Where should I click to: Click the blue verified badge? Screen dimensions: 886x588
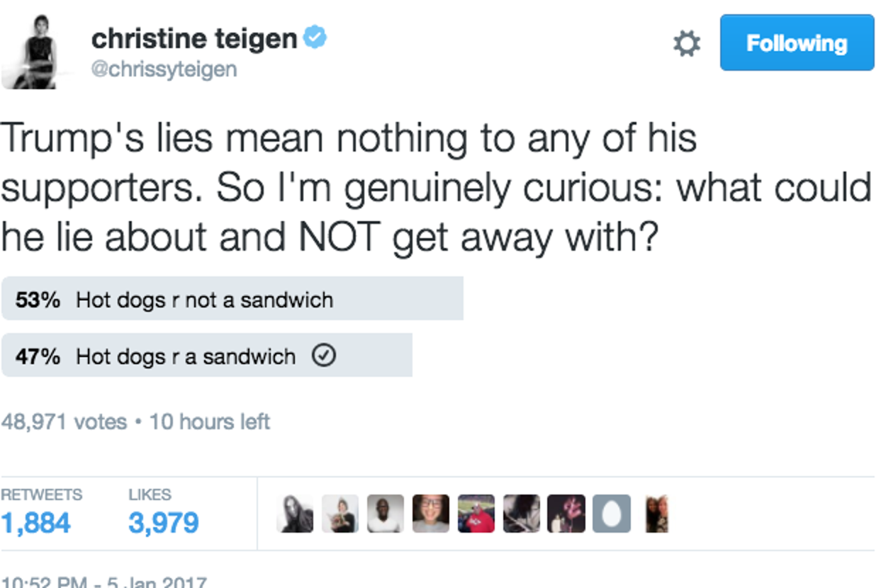click(315, 38)
